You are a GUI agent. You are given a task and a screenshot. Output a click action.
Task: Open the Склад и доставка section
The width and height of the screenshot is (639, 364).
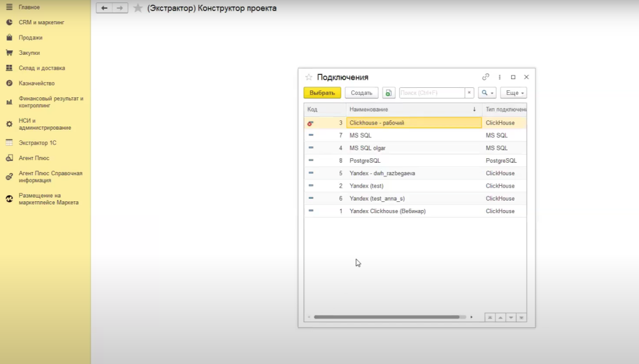pyautogui.click(x=42, y=68)
